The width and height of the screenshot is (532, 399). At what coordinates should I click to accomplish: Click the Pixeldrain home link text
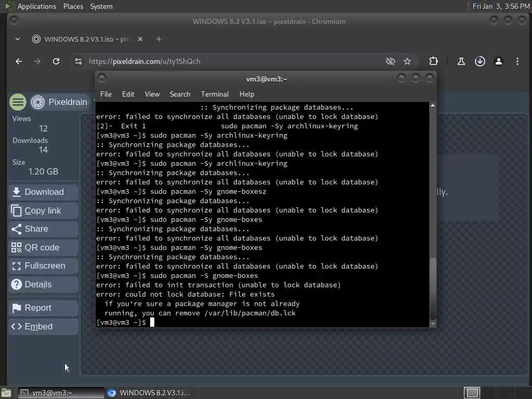68,102
